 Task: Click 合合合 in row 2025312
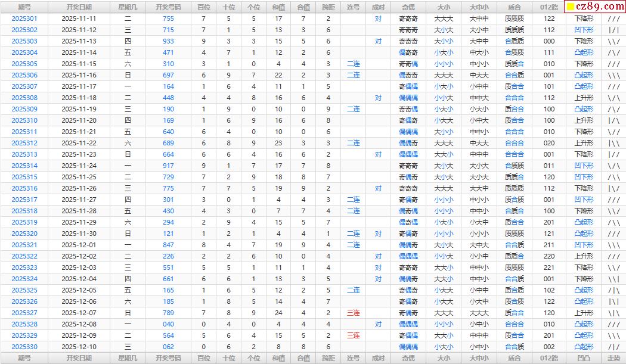(x=514, y=143)
